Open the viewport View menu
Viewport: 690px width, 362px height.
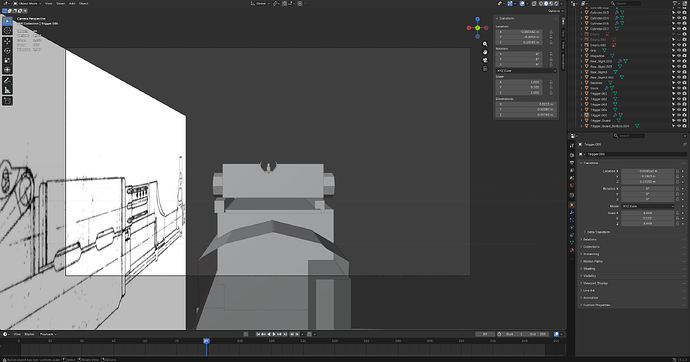[x=48, y=4]
